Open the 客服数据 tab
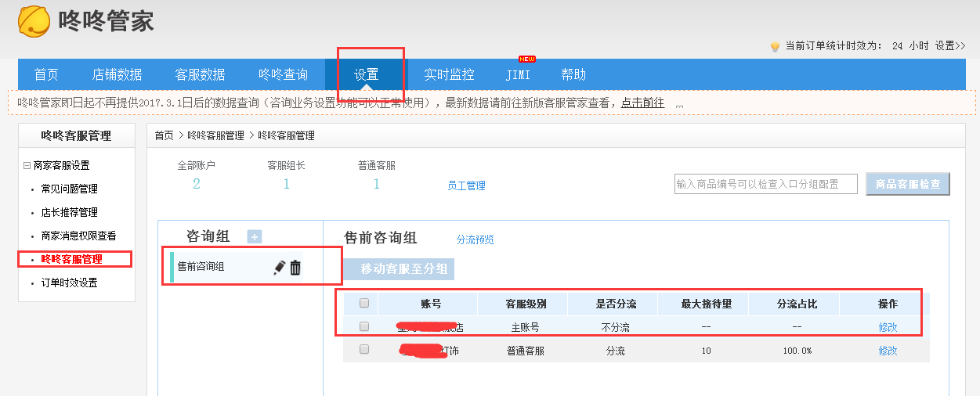Viewport: 980px width, 396px height. (201, 75)
